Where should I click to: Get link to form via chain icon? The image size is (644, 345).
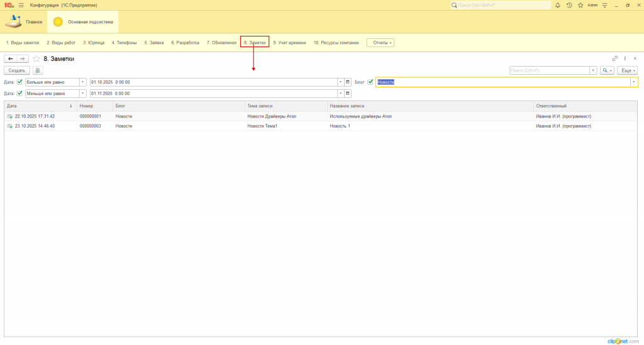coord(615,58)
